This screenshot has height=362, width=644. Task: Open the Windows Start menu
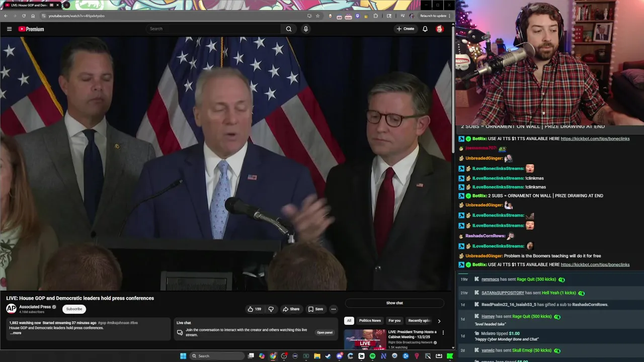pos(183,356)
